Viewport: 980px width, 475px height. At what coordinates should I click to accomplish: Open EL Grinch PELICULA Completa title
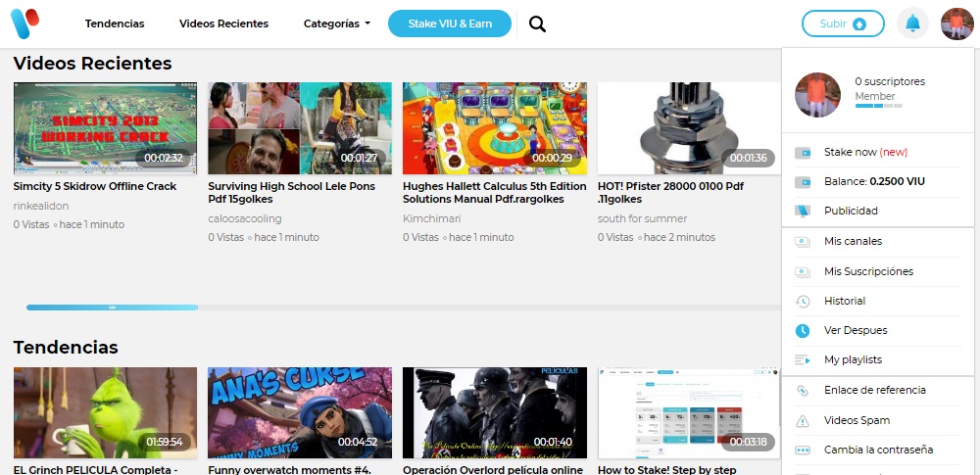pos(96,469)
